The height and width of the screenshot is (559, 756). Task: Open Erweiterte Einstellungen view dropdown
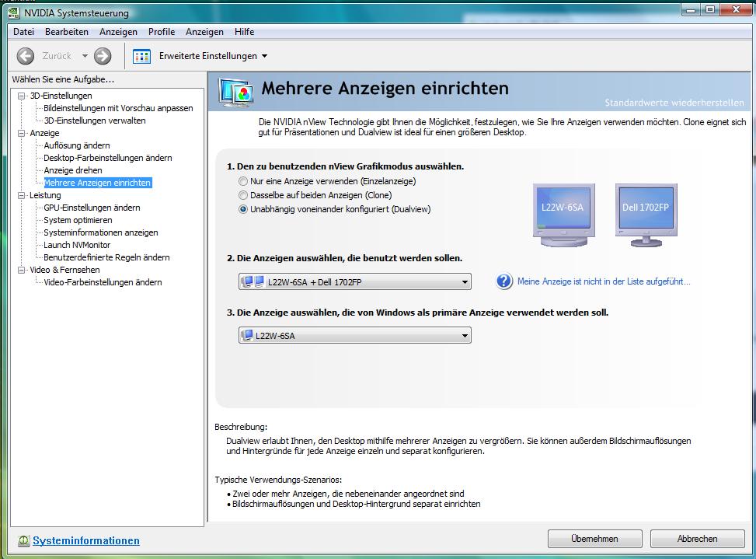click(x=264, y=56)
